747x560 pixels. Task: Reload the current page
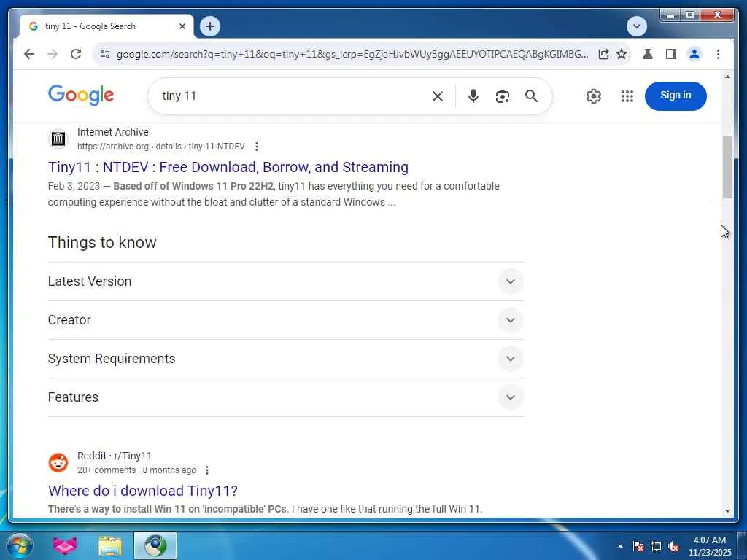tap(76, 54)
